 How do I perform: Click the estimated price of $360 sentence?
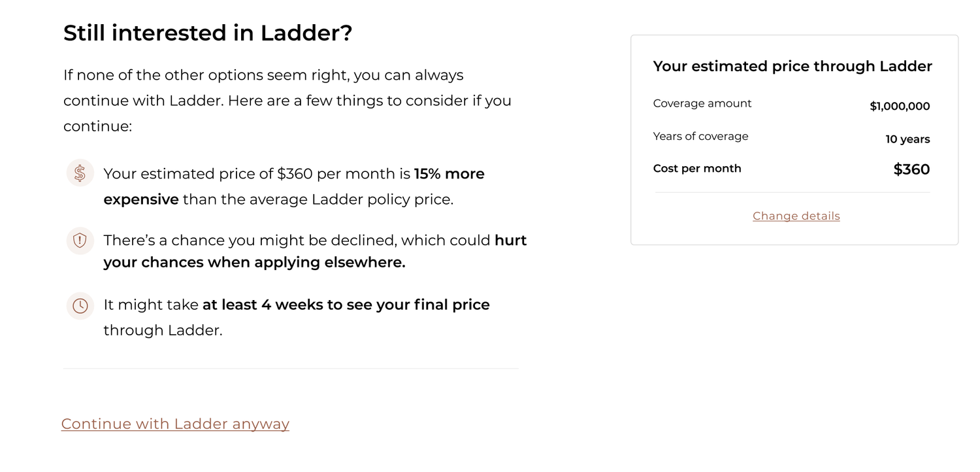click(x=294, y=186)
